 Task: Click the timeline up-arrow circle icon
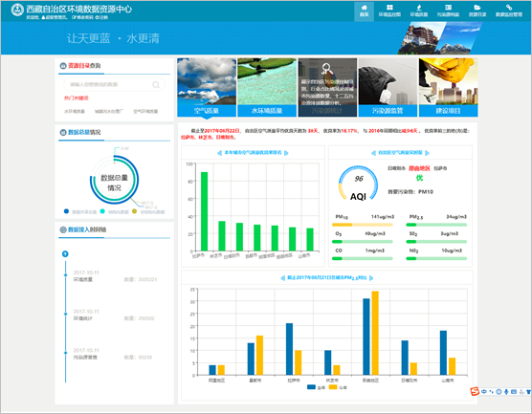pyautogui.click(x=65, y=254)
